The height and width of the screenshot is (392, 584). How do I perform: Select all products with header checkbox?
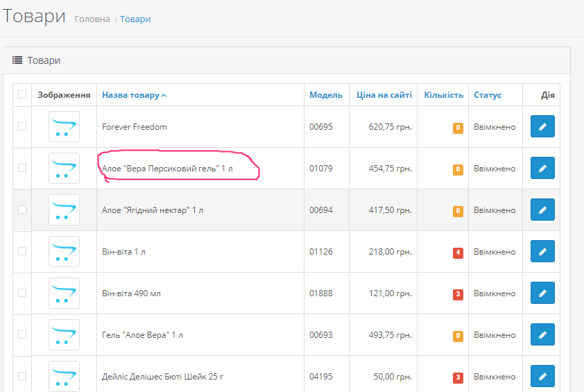tap(22, 94)
